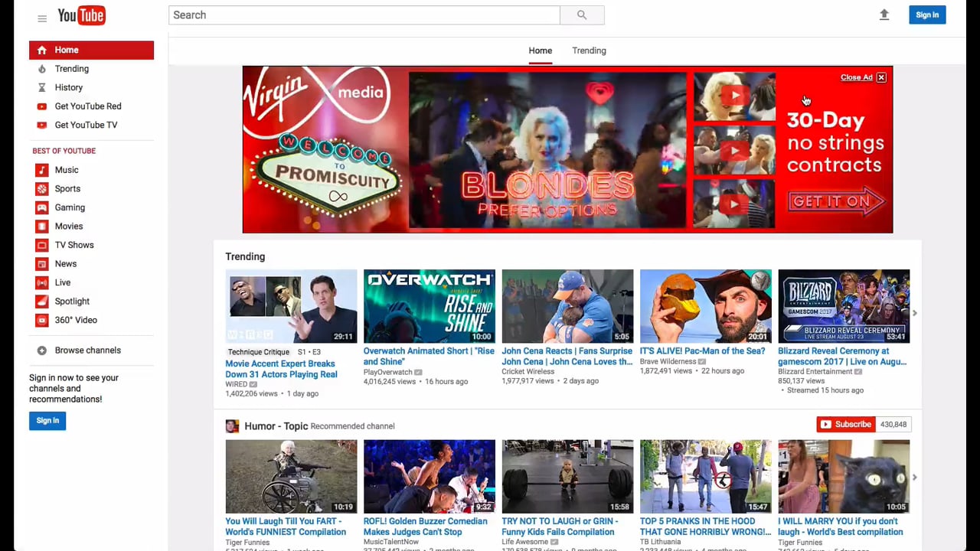980x551 pixels.
Task: Click the Music channel icon
Action: point(42,170)
